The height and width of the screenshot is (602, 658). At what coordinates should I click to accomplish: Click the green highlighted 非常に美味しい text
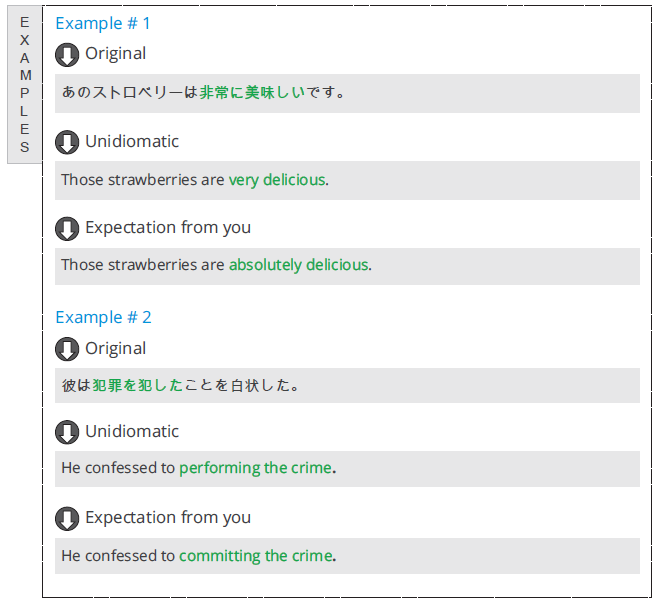252,92
